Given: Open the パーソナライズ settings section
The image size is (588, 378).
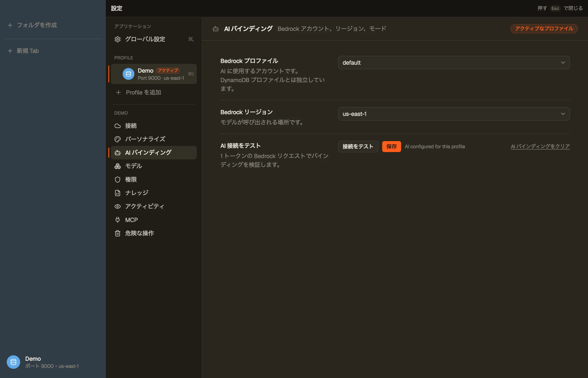Looking at the screenshot, I should (x=154, y=139).
